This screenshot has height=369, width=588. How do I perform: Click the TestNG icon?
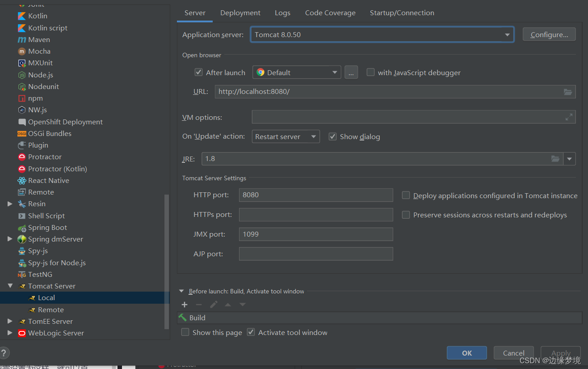22,275
